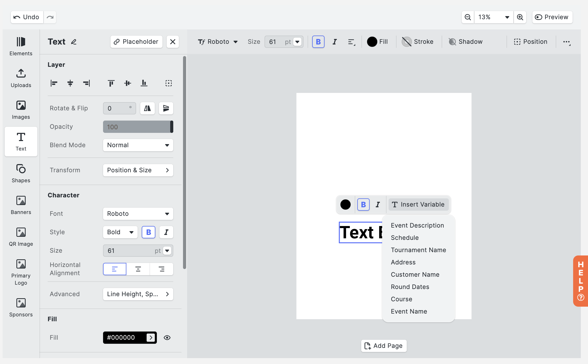588x364 pixels.
Task: Expand Advanced Line Height options
Action: (138, 294)
